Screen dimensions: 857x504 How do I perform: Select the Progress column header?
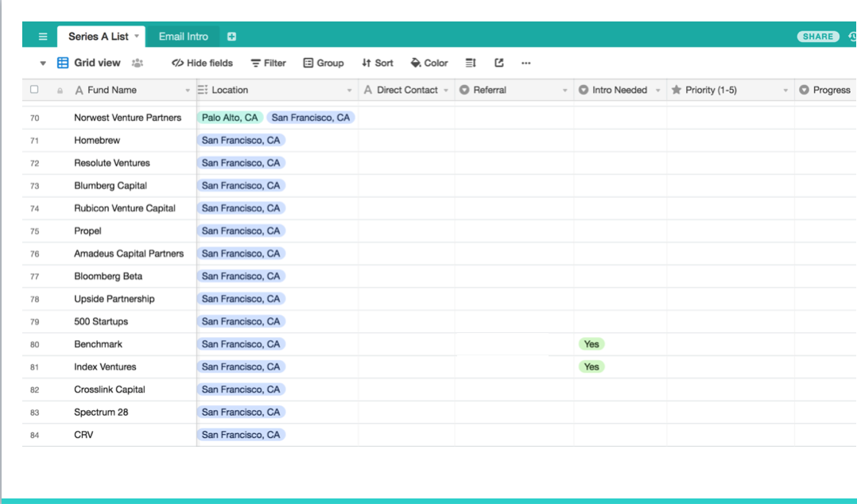click(826, 90)
